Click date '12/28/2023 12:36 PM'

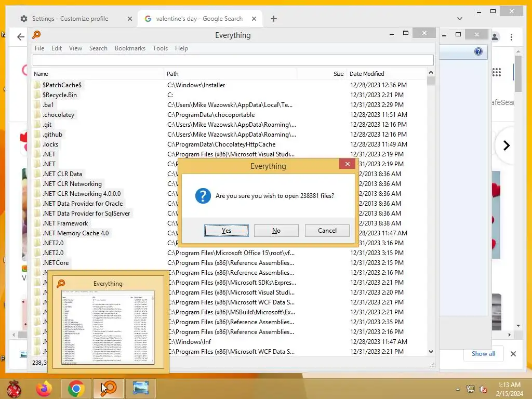[378, 85]
